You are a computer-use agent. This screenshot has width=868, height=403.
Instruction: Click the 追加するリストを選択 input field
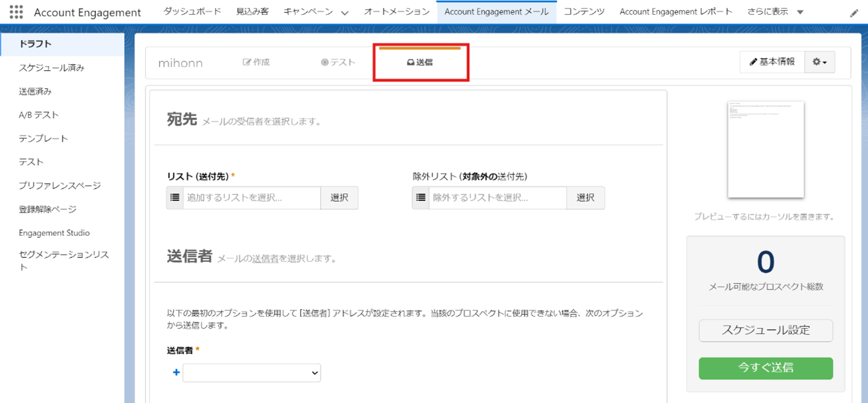tap(252, 198)
